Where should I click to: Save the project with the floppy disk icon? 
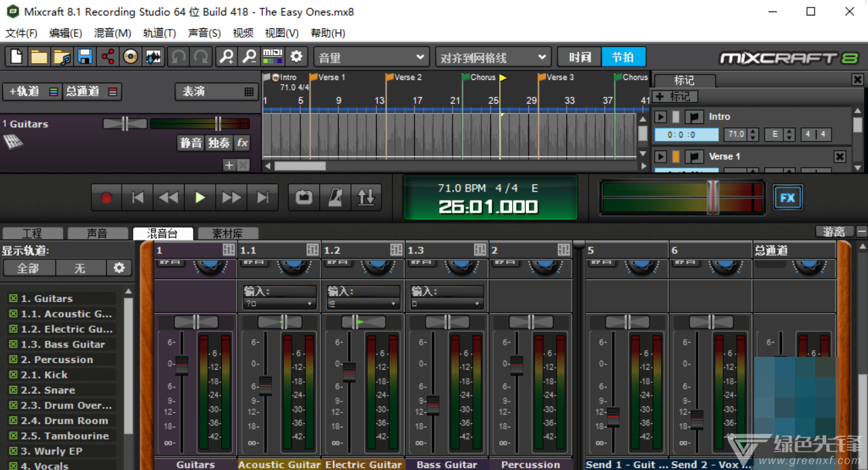click(x=85, y=57)
